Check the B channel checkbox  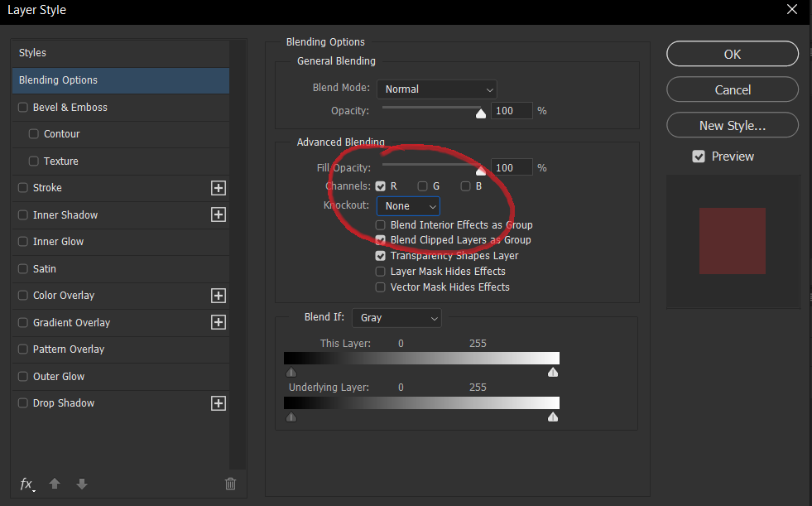click(465, 186)
